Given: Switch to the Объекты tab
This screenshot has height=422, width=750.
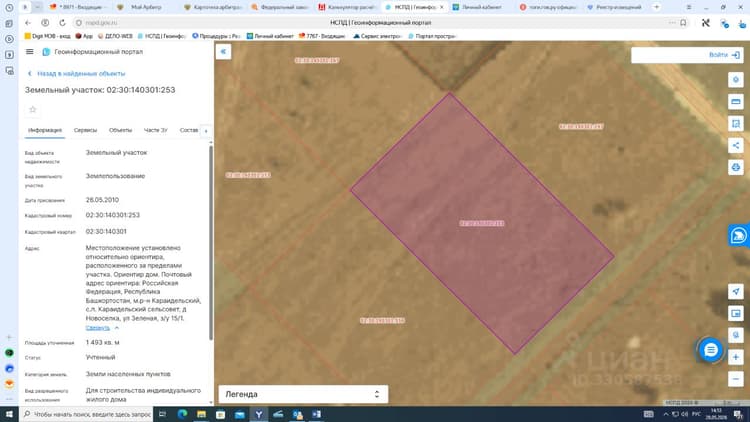Looking at the screenshot, I should pyautogui.click(x=120, y=130).
